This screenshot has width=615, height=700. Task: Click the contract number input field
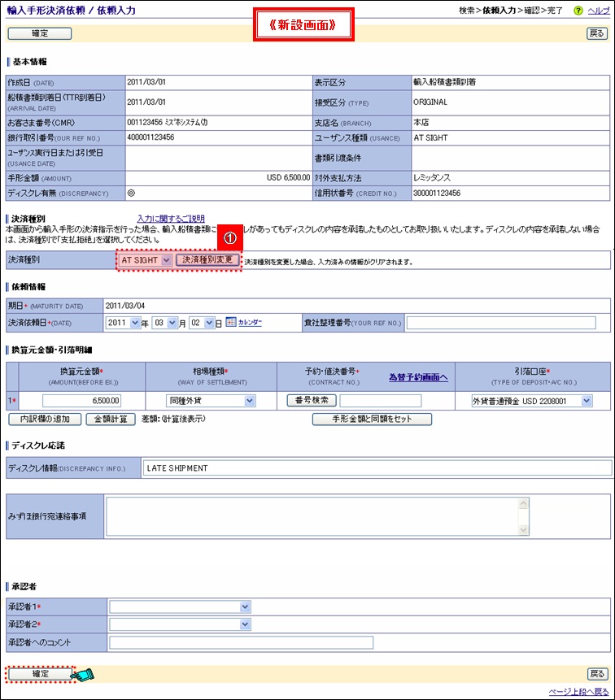(381, 401)
